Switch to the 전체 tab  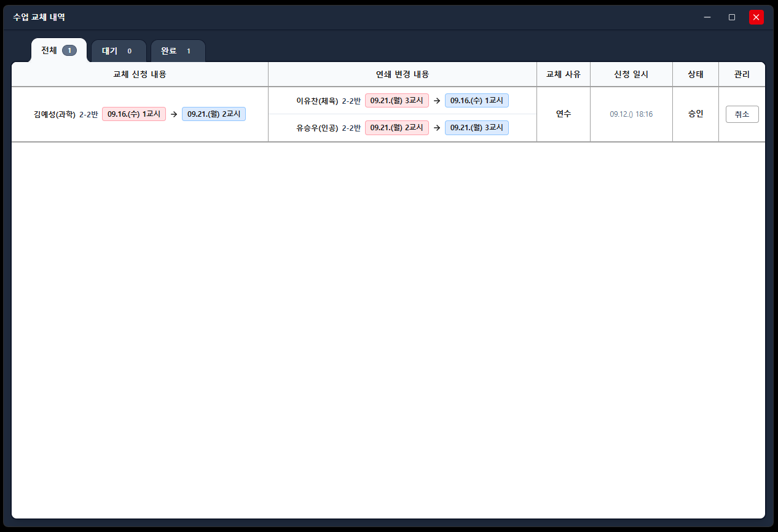[x=59, y=50]
